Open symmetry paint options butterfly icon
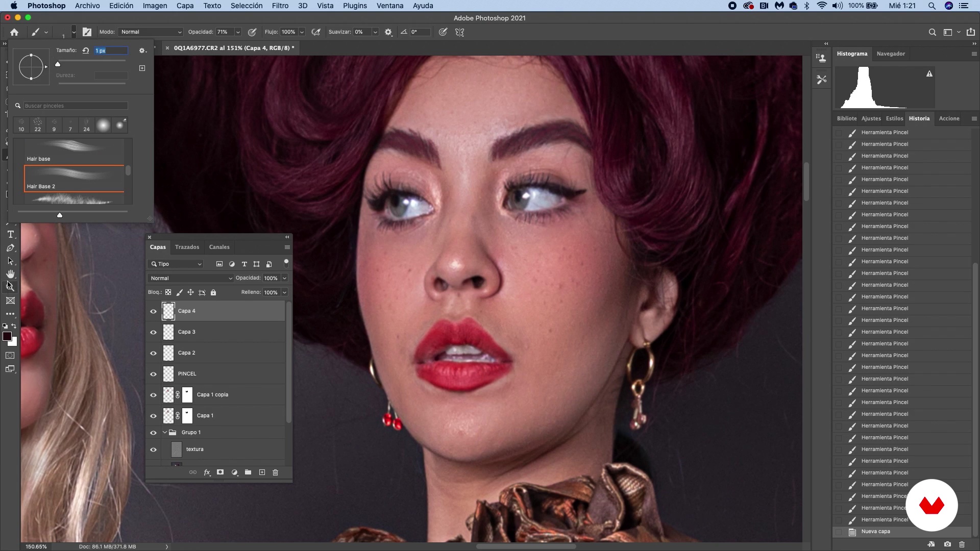 click(460, 32)
